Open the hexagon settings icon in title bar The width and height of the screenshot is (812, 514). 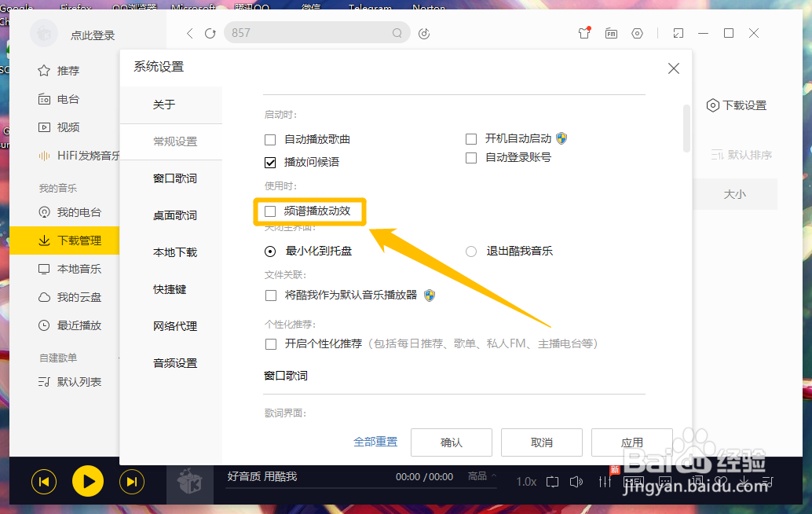(638, 33)
